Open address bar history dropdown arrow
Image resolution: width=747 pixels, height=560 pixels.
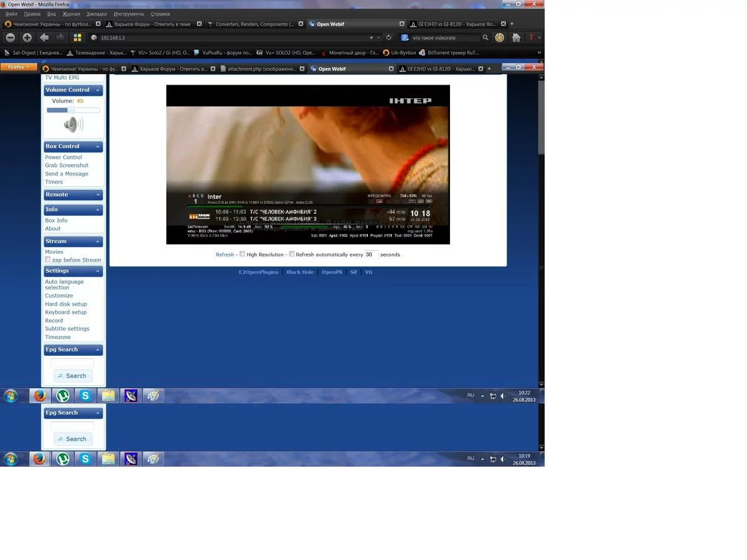378,37
